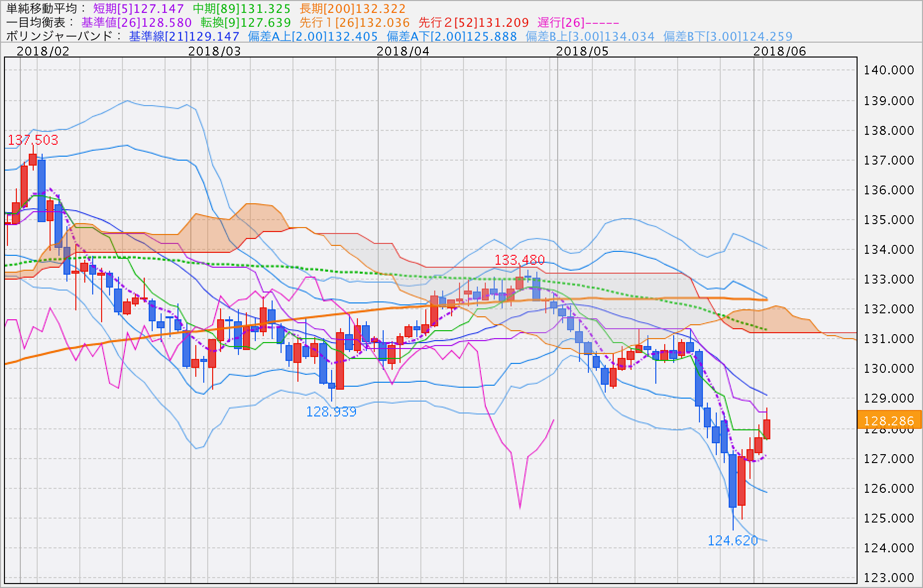Click the long-term MA value 長期[200]132.322

coord(352,8)
